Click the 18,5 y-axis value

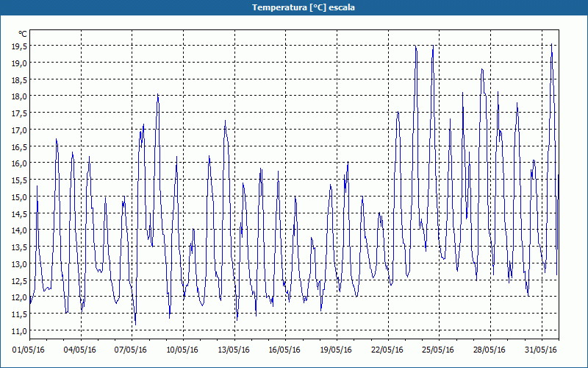(19, 79)
